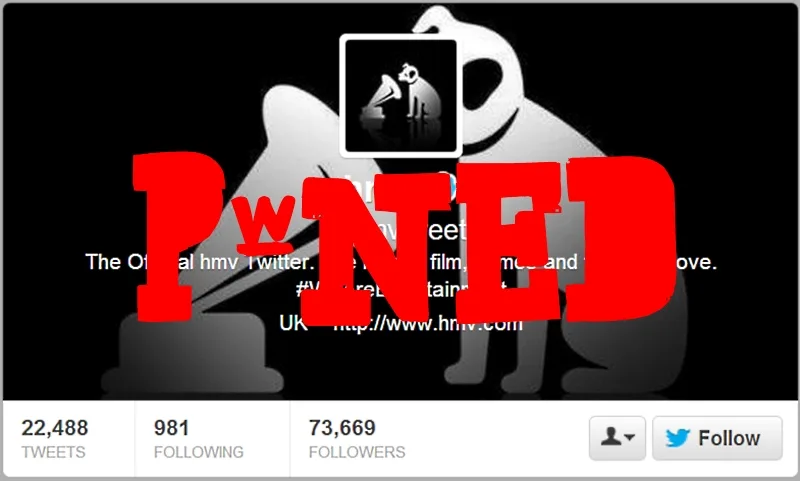The image size is (800, 481).
Task: Click the hashtag in the bio
Action: [401, 289]
